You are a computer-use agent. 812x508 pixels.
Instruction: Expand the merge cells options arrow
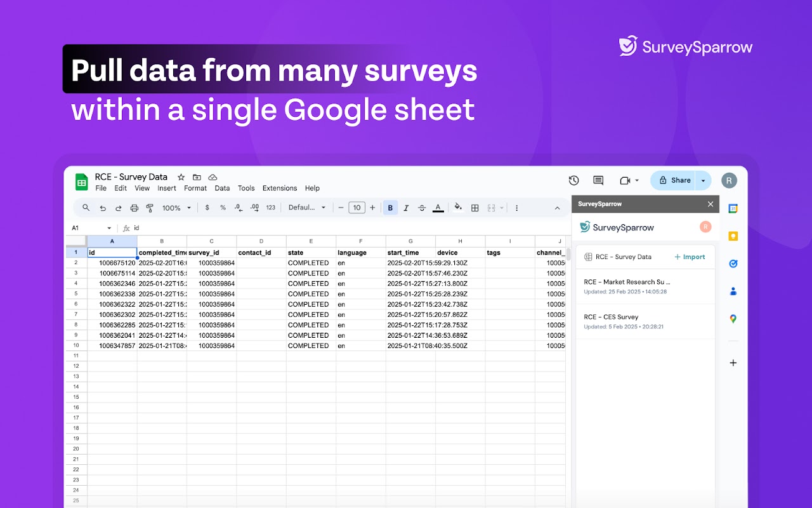pyautogui.click(x=502, y=208)
